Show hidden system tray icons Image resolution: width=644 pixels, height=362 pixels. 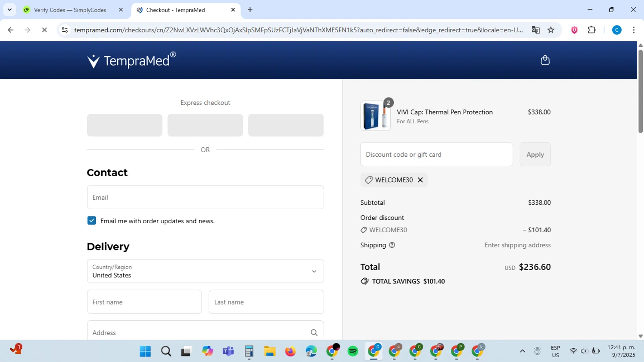[522, 351]
